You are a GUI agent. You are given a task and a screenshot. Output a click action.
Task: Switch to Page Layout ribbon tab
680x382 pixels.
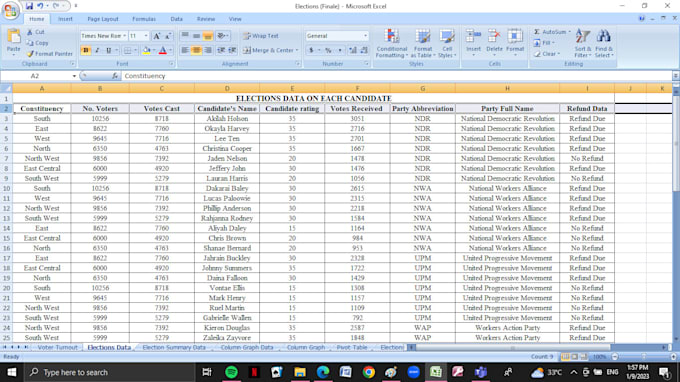tap(103, 19)
